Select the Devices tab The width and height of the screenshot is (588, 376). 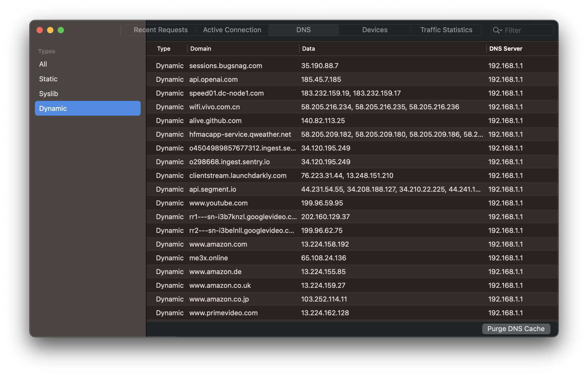tap(374, 30)
